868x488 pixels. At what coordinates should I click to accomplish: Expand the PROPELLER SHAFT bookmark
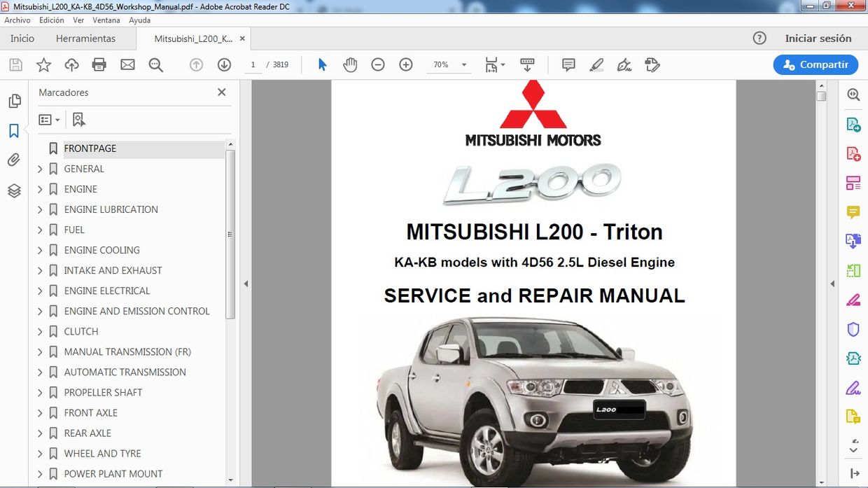tap(40, 392)
